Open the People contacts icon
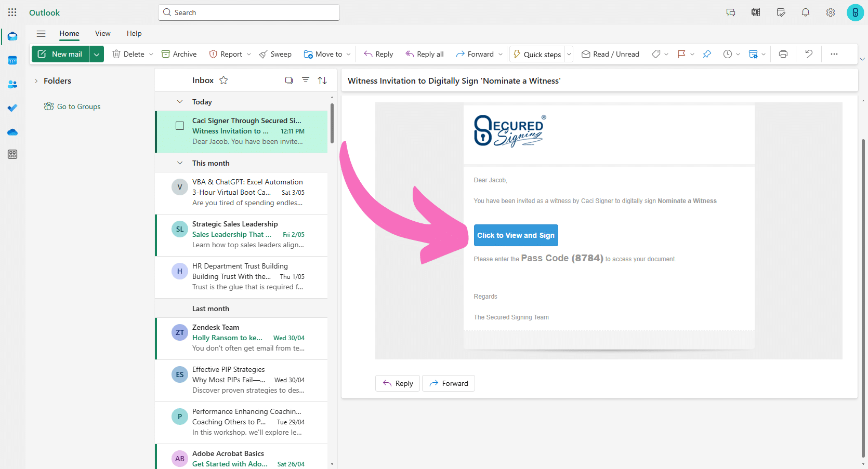 click(x=12, y=84)
